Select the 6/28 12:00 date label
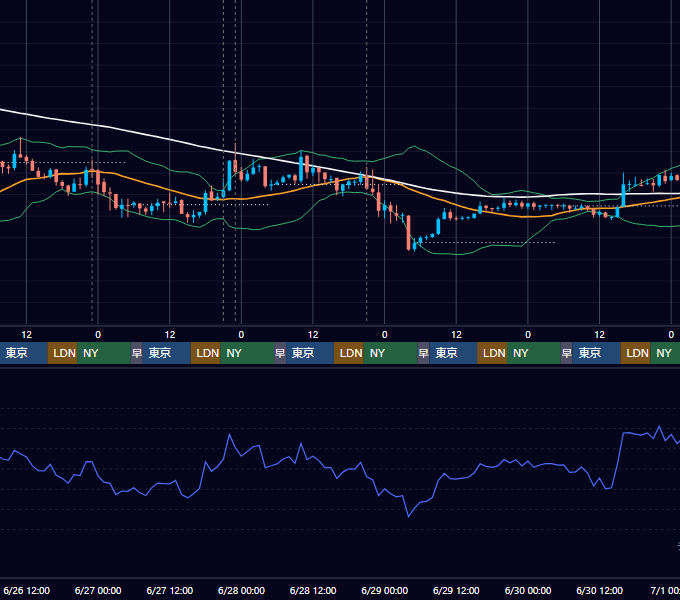The width and height of the screenshot is (680, 600). pyautogui.click(x=313, y=590)
